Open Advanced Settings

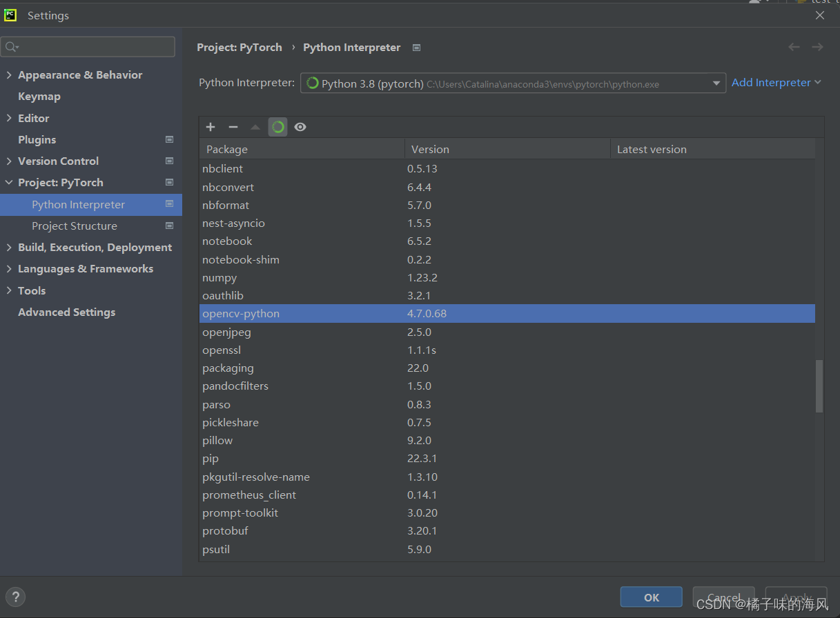[x=67, y=312]
